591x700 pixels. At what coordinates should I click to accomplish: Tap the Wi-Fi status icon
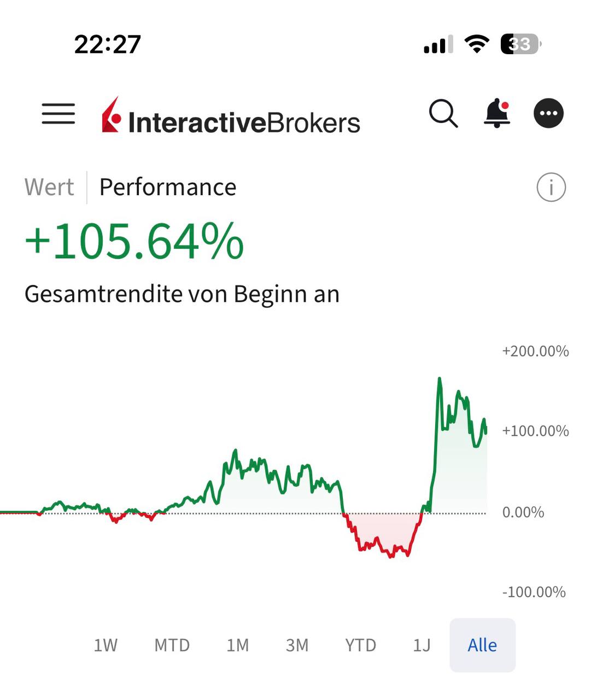click(x=476, y=44)
